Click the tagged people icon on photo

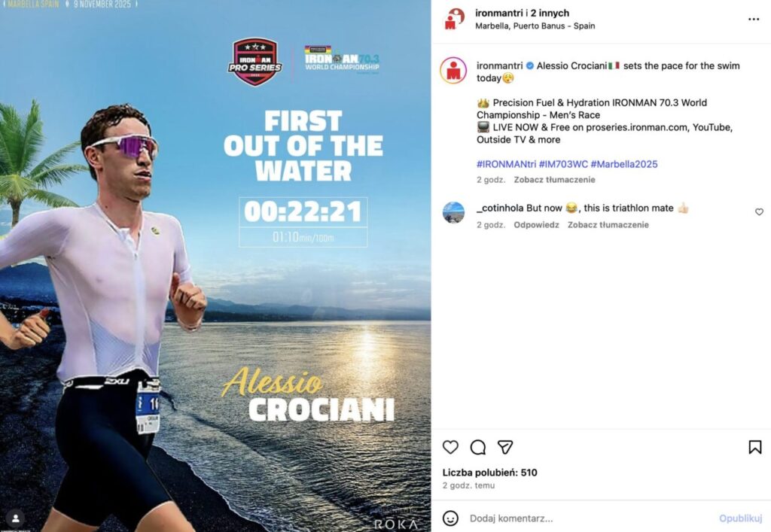click(x=16, y=518)
